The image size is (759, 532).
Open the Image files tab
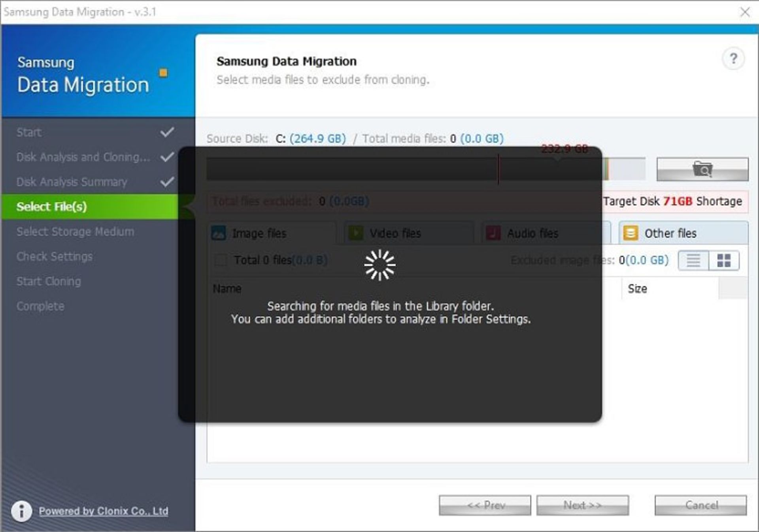271,233
